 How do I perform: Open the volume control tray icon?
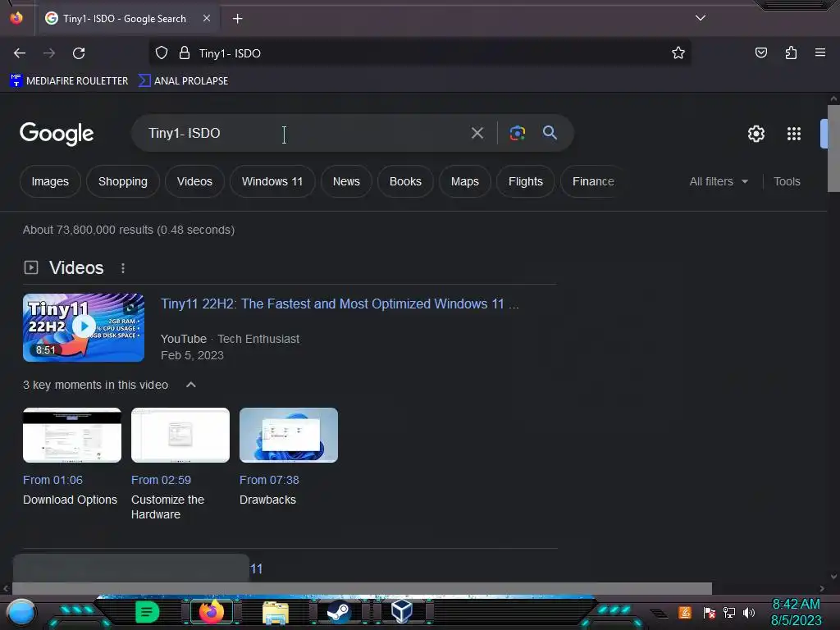click(x=749, y=612)
